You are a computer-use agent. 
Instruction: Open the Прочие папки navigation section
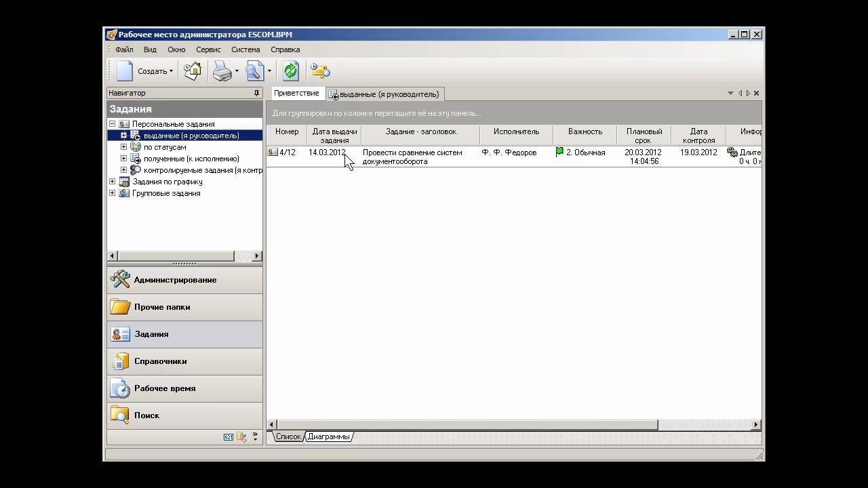[x=184, y=307]
